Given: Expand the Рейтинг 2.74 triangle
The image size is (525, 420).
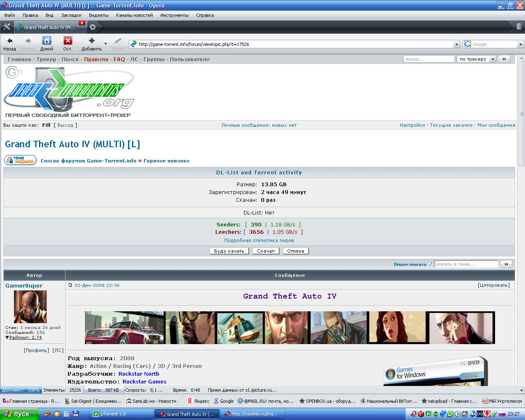Looking at the screenshot, I should tap(7, 338).
